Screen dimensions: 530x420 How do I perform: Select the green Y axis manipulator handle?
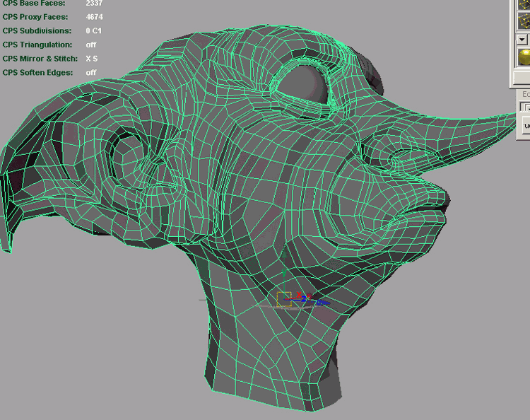[284, 272]
